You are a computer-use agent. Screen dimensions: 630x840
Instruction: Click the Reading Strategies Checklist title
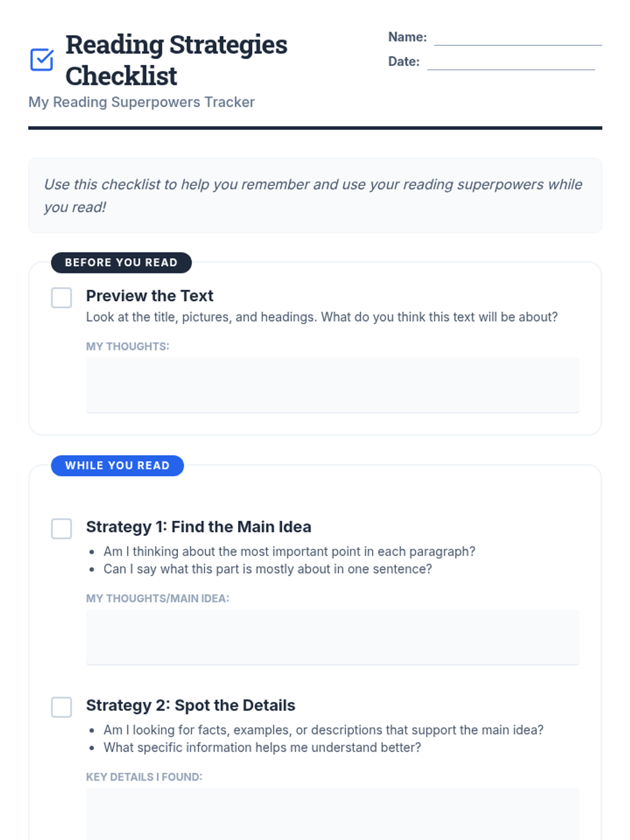(x=176, y=60)
